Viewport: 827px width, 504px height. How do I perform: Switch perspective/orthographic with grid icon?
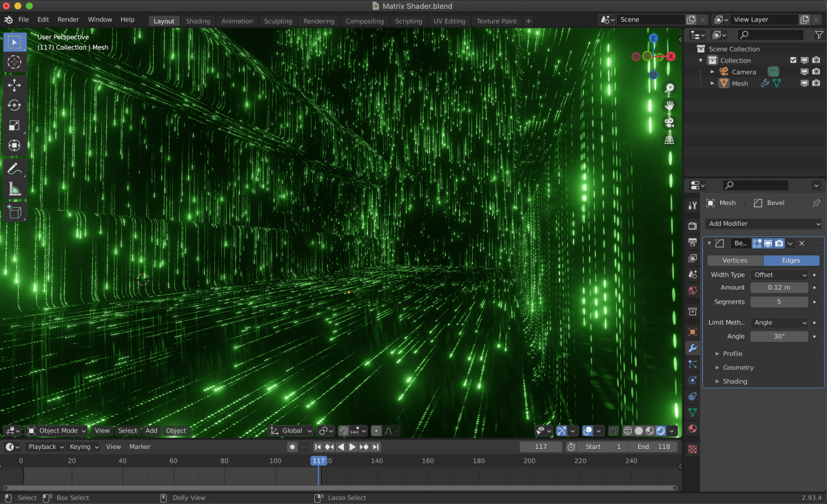669,140
